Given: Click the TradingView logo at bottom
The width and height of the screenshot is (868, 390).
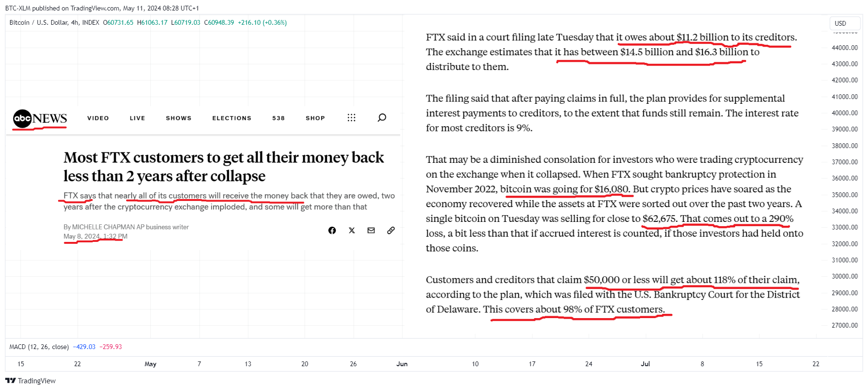Looking at the screenshot, I should (30, 380).
